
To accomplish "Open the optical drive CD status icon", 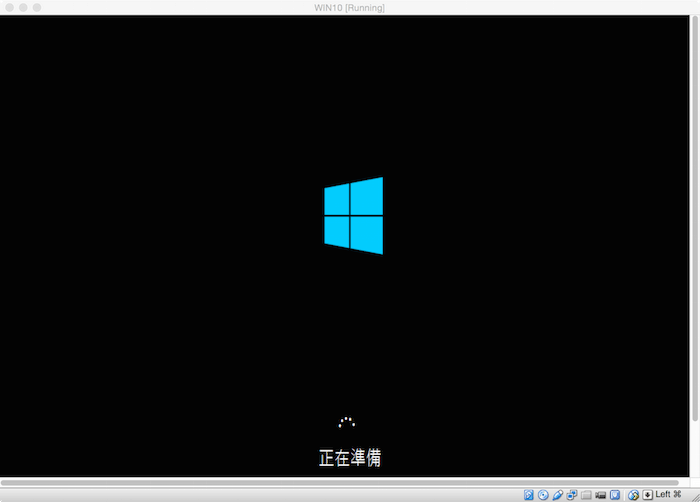I will [x=543, y=495].
